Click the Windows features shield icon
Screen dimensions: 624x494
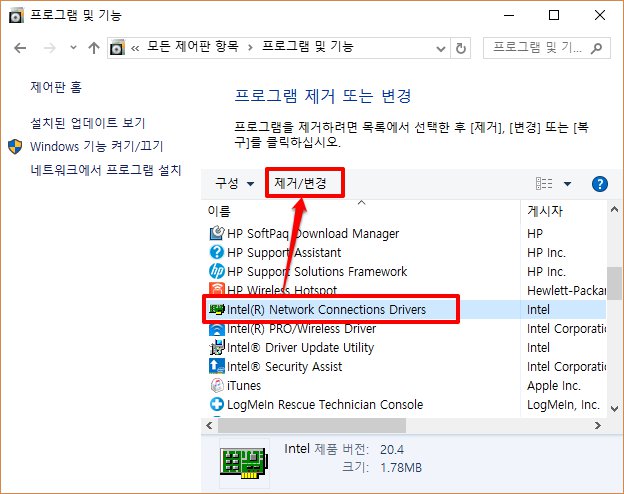pyautogui.click(x=15, y=146)
